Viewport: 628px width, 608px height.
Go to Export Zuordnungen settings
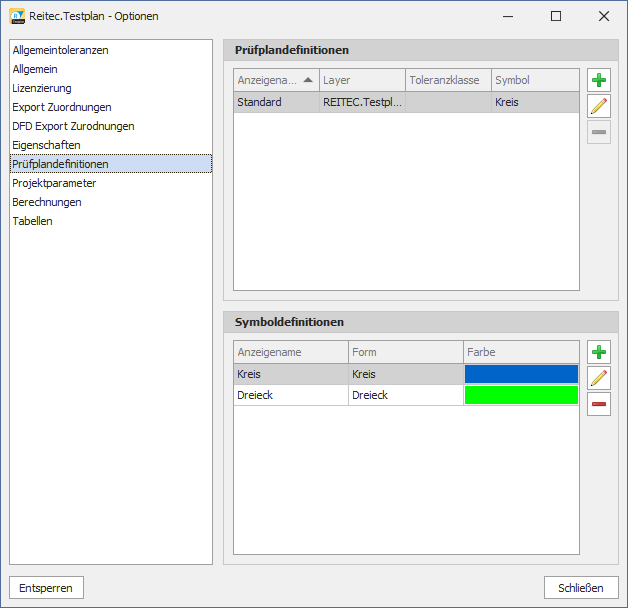coord(62,107)
